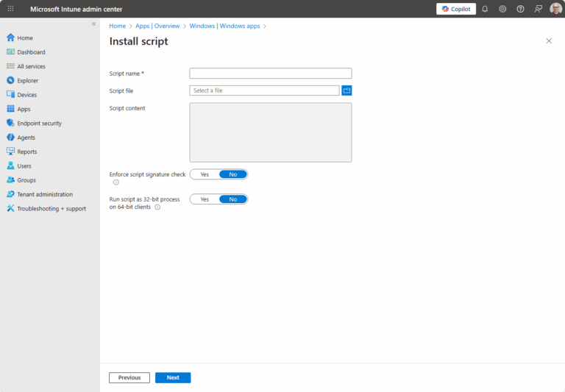Click the Endpoint security shield icon
Image resolution: width=565 pixels, height=392 pixels.
(x=10, y=123)
